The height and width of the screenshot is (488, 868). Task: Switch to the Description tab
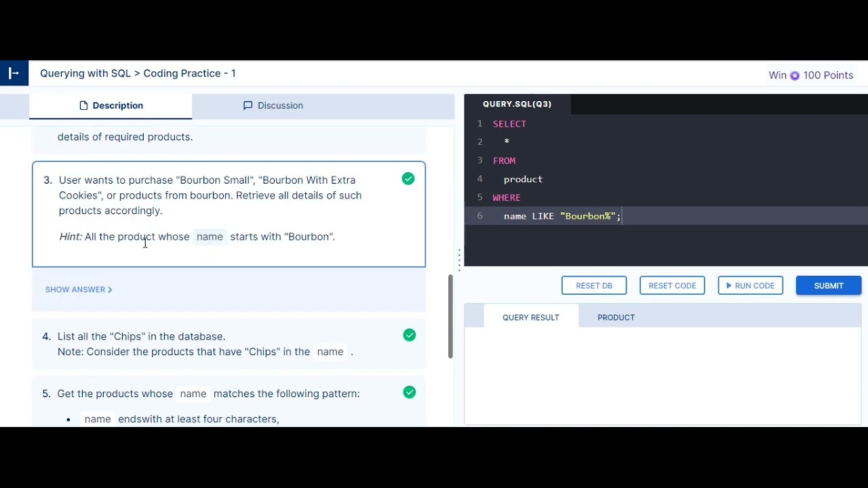[111, 106]
